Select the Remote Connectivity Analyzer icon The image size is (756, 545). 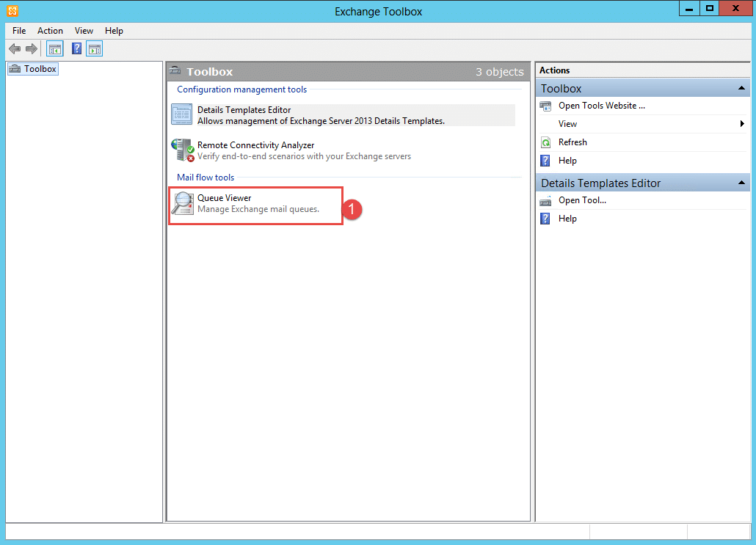[x=183, y=150]
